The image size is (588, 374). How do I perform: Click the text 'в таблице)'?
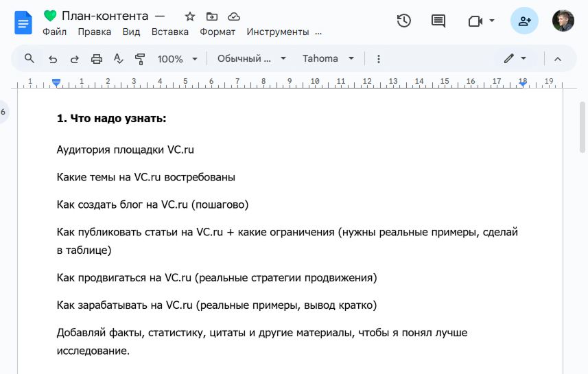(x=84, y=250)
